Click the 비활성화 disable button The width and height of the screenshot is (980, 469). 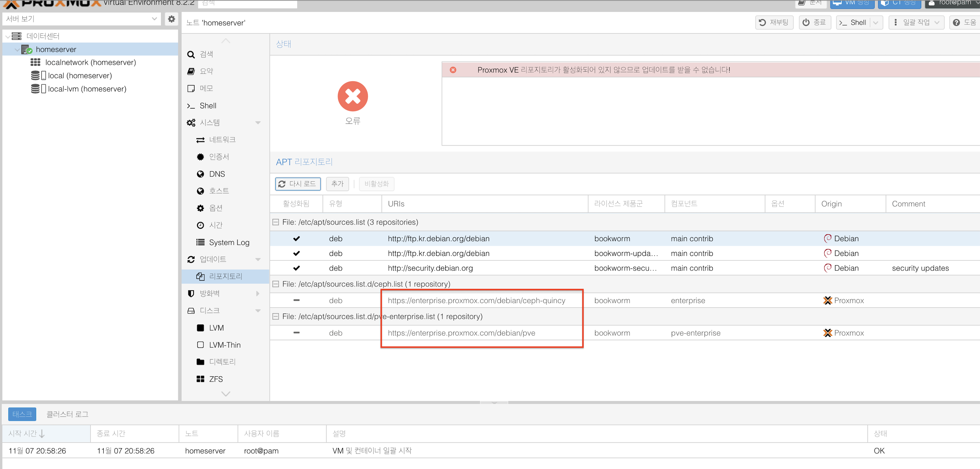pyautogui.click(x=376, y=184)
